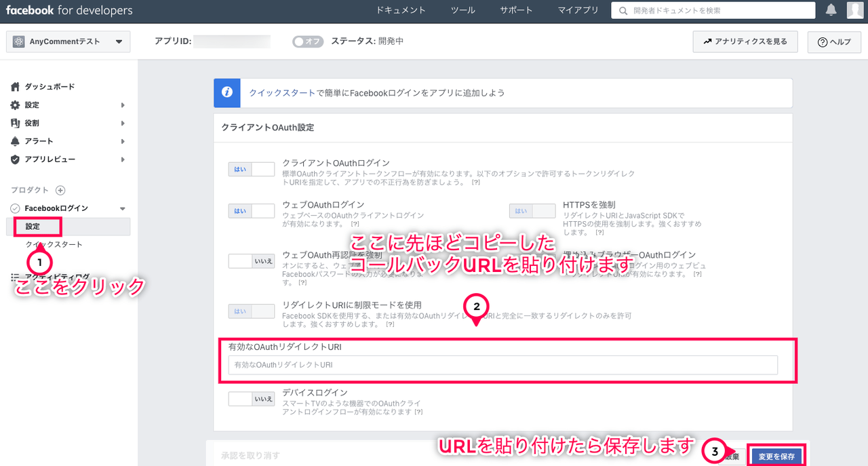The width and height of the screenshot is (868, 466).
Task: Select クイックスタート in the sidebar
Action: (54, 244)
